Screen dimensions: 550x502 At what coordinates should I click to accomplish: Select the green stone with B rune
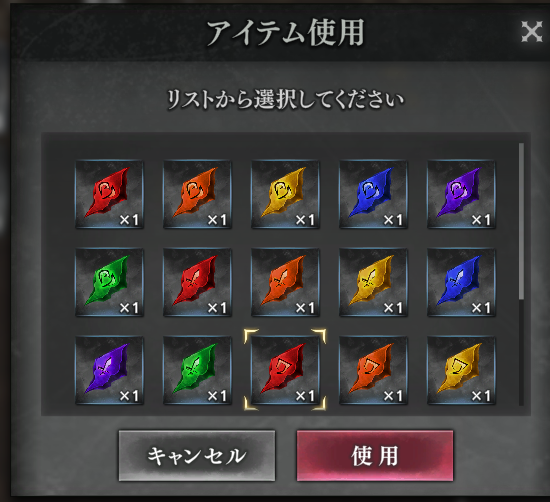(x=109, y=282)
